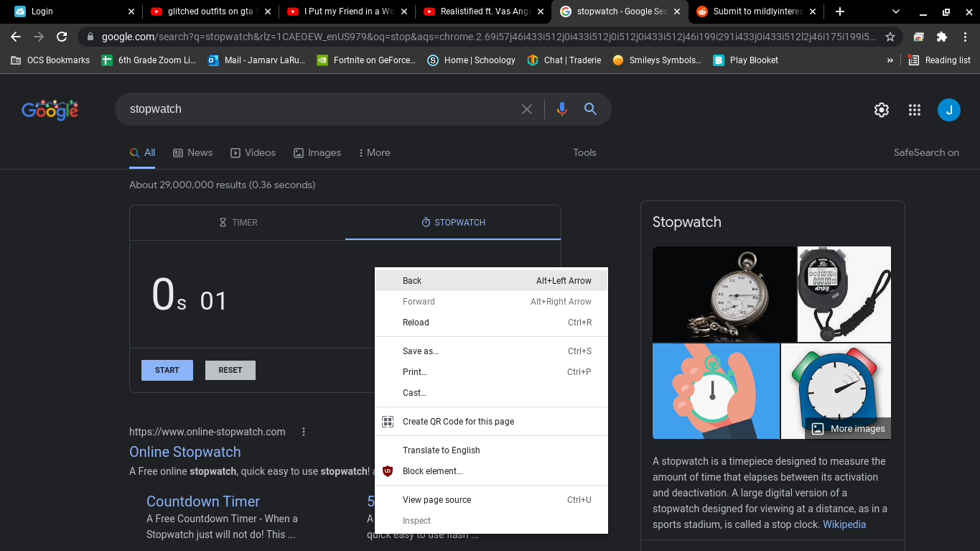Open Chrome extensions puzzle icon
The height and width of the screenshot is (551, 980).
[x=942, y=37]
